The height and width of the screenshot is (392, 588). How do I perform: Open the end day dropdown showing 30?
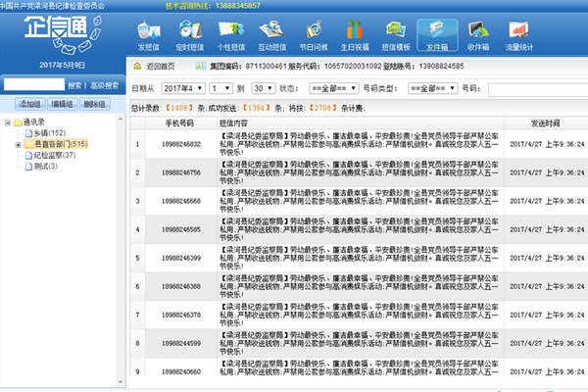(x=263, y=87)
